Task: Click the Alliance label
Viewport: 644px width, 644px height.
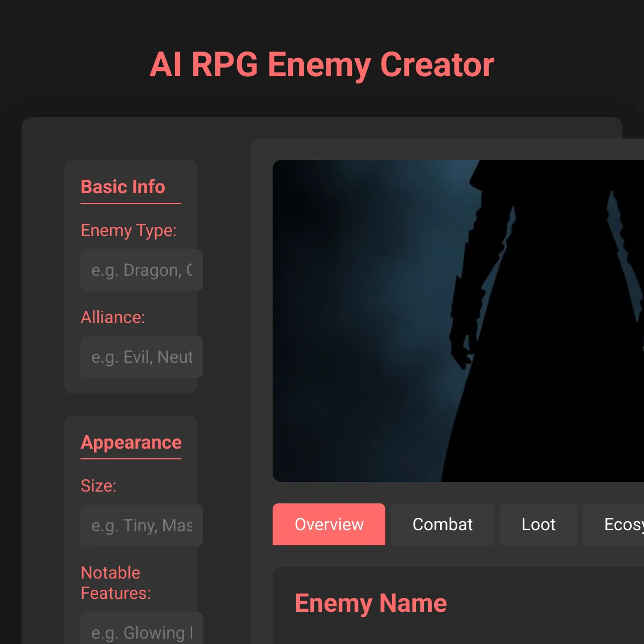Action: point(113,317)
